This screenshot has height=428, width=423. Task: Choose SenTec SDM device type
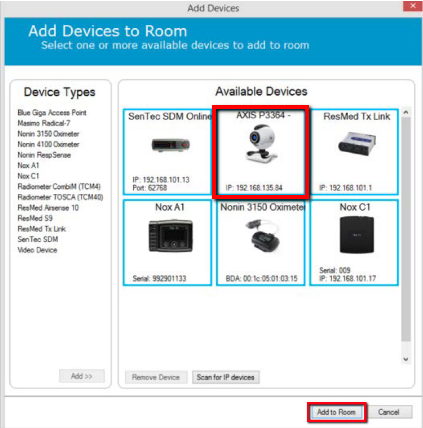[38, 239]
